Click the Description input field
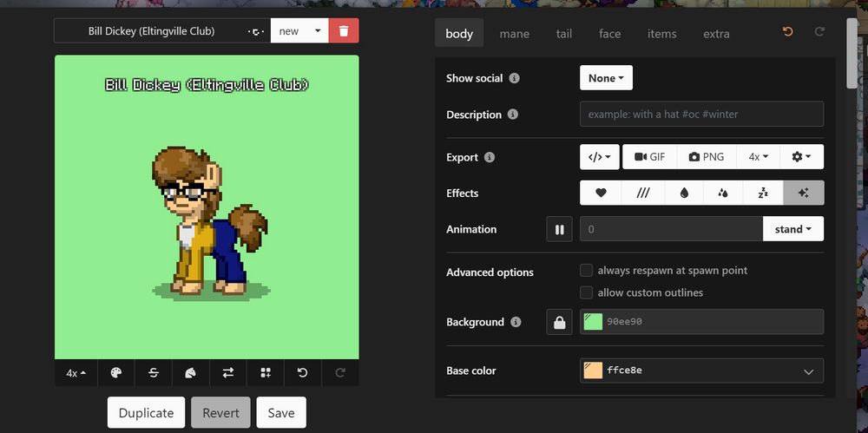The width and height of the screenshot is (868, 433). point(701,114)
